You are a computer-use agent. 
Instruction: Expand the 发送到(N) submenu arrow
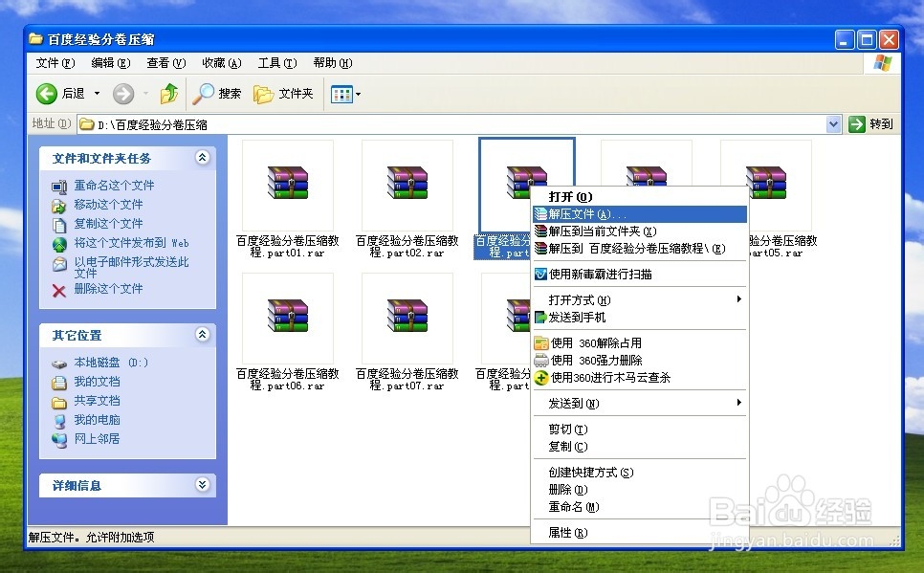pyautogui.click(x=741, y=403)
